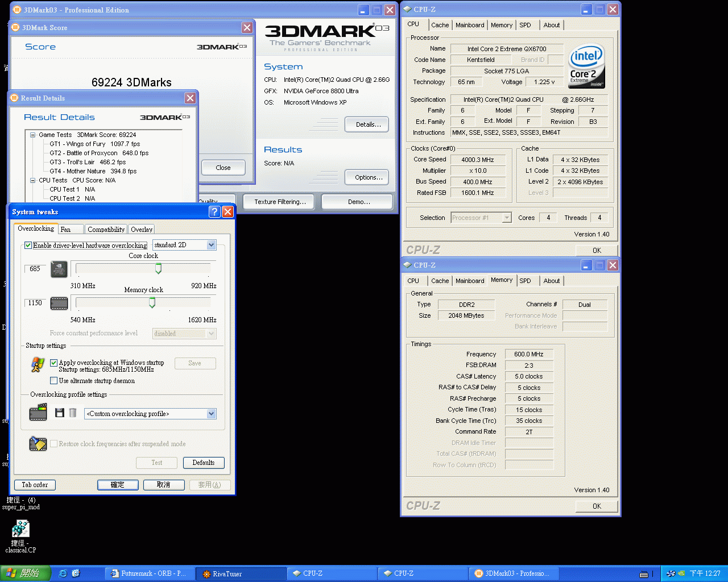Click the 3DMark Score dialog title icon
This screenshot has width=728, height=582.
15,27
